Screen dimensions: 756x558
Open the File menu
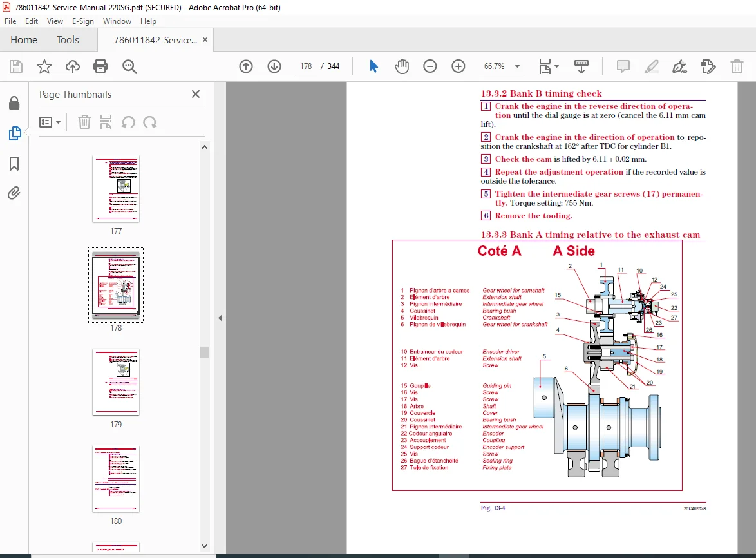(x=10, y=21)
